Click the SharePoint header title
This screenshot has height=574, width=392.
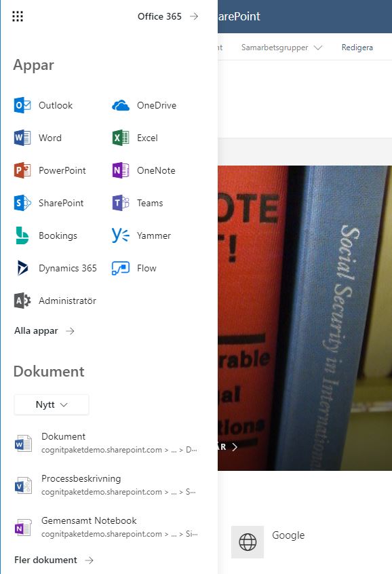point(239,16)
